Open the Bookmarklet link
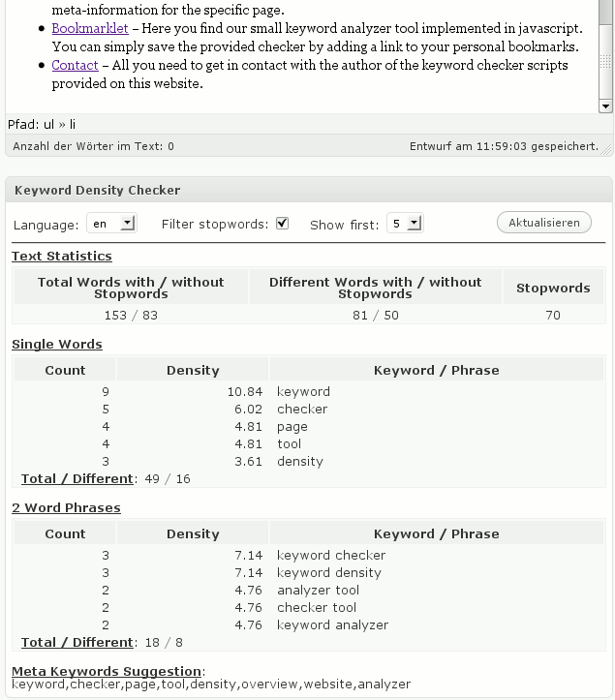This screenshot has height=700, width=615. (90, 29)
